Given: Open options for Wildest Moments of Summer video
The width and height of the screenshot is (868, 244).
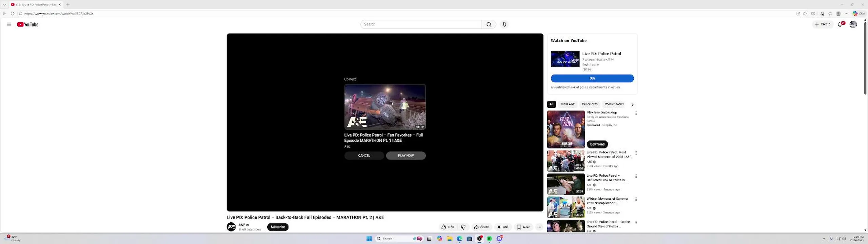Looking at the screenshot, I should [x=636, y=199].
